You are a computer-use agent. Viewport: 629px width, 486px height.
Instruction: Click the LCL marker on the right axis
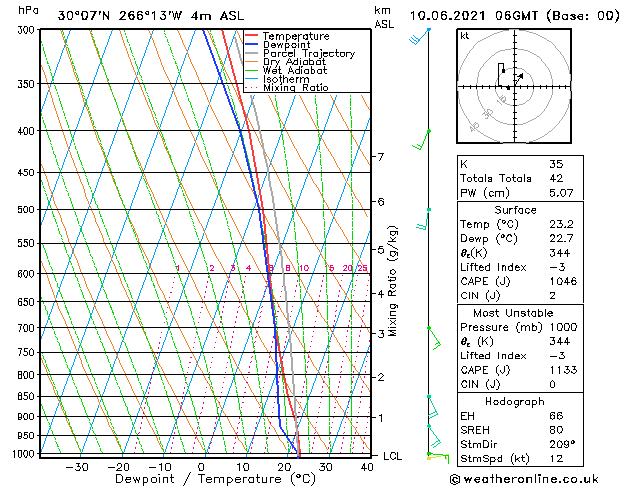point(393,456)
